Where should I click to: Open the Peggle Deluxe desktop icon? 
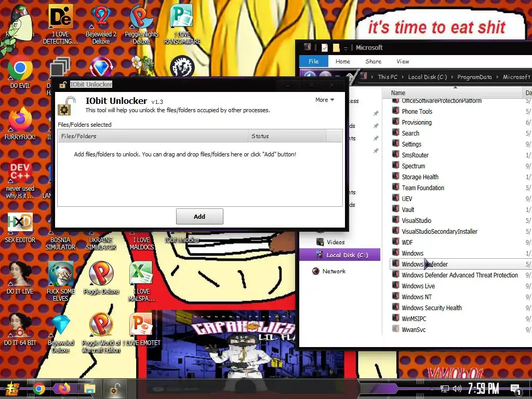[x=101, y=278]
